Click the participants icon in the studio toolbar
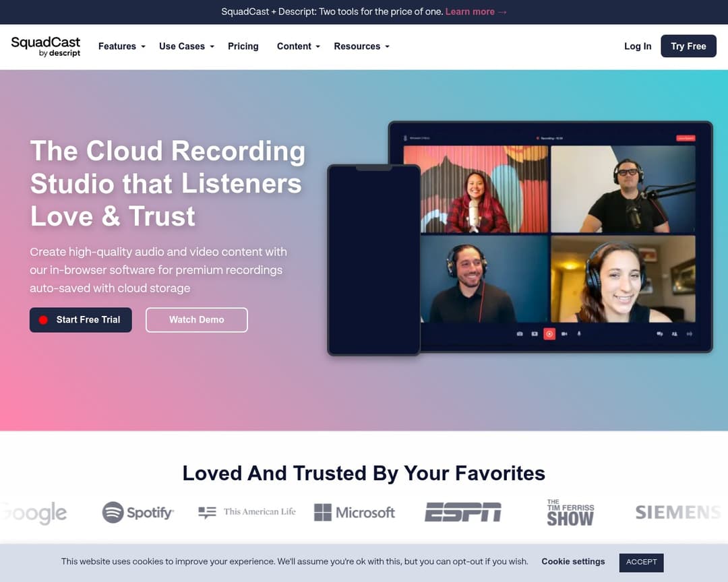This screenshot has height=582, width=728. [674, 333]
